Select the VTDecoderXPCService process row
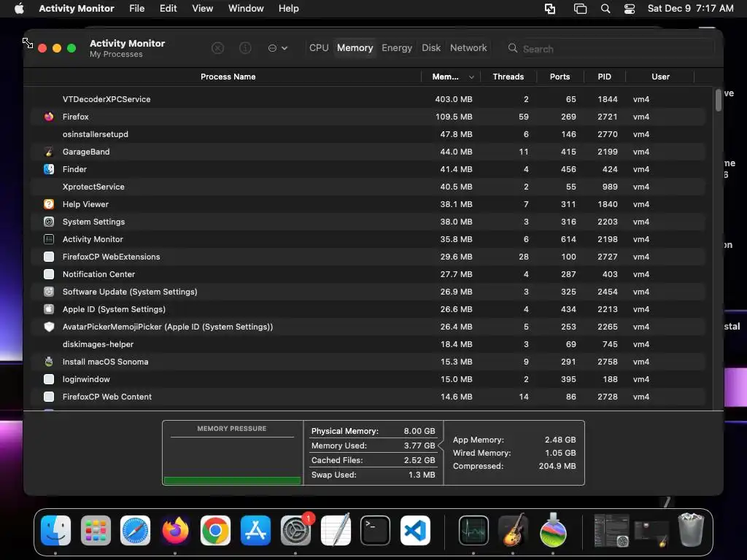 coord(368,99)
